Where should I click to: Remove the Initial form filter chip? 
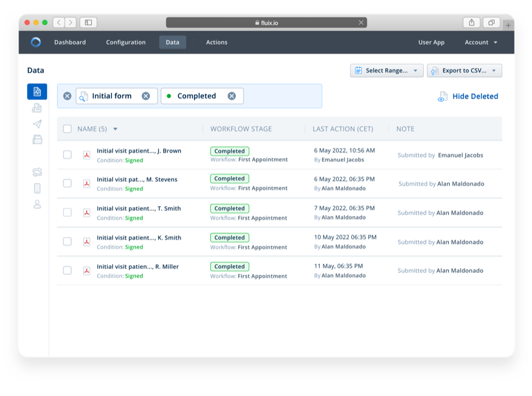pos(146,96)
